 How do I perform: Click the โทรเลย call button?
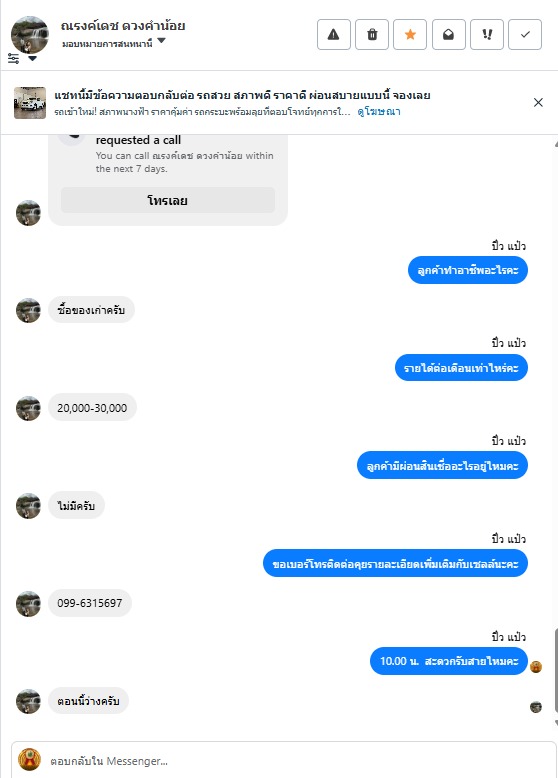tap(168, 200)
